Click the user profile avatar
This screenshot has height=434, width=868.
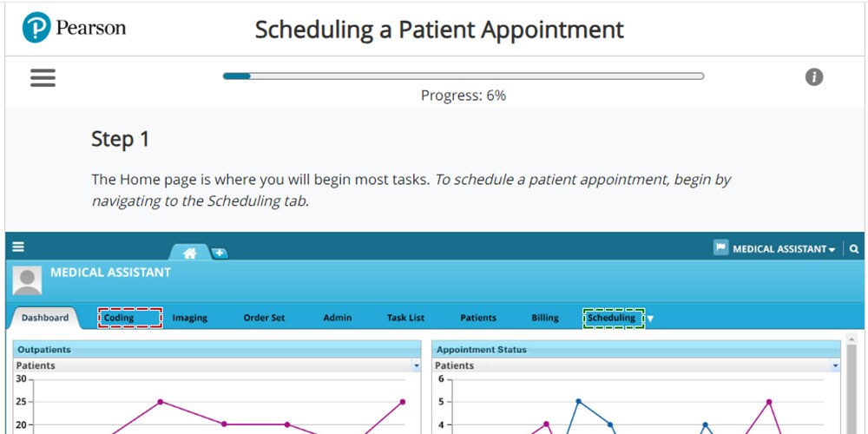coord(27,280)
